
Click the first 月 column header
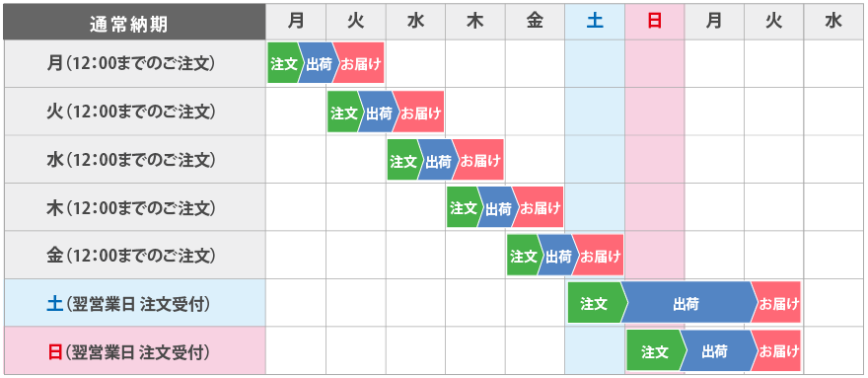click(x=296, y=22)
